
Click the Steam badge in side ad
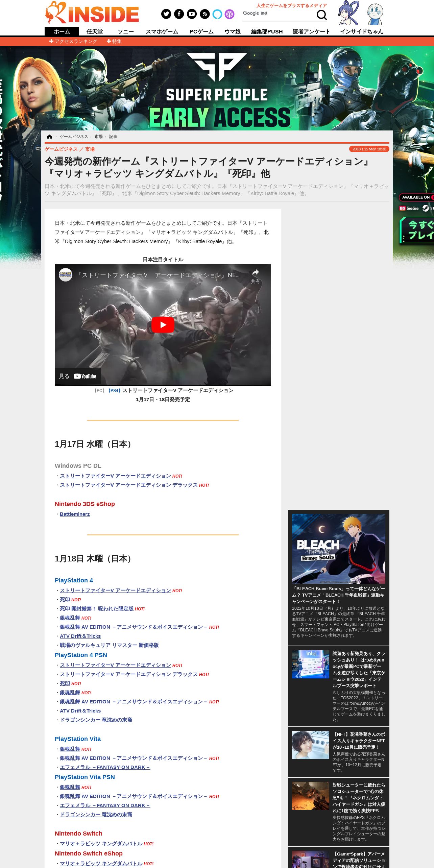[x=428, y=208]
